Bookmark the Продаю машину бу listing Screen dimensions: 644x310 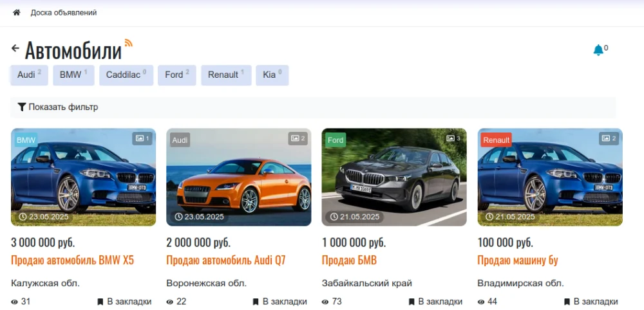(591, 302)
